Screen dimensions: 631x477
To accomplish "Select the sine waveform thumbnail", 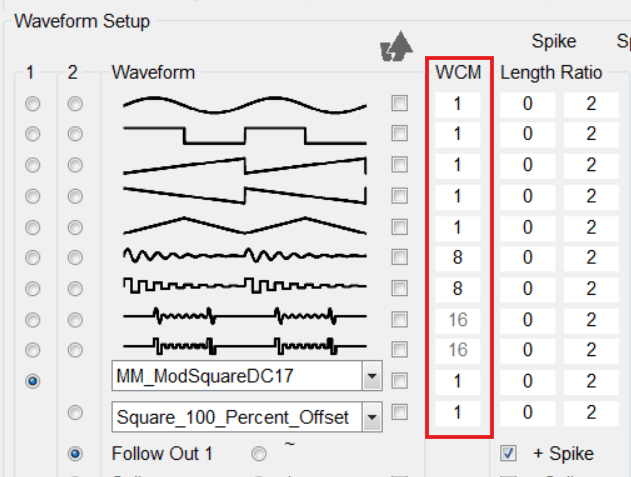I will tap(245, 105).
